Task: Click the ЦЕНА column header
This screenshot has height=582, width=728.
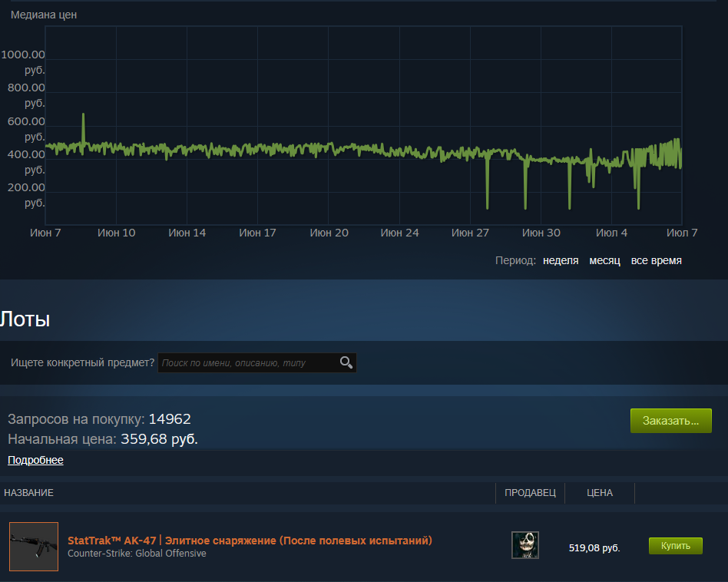Action: click(x=600, y=492)
